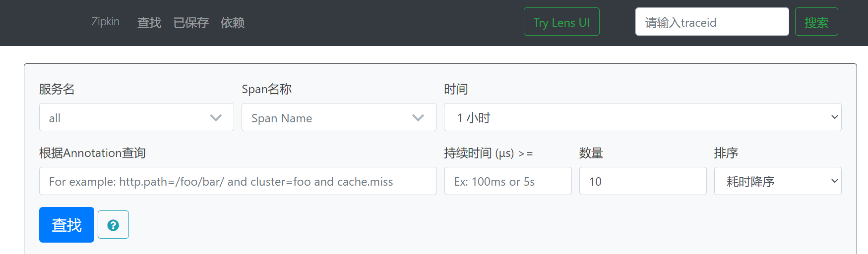Click the Zipkin brand link
This screenshot has height=254, width=868.
(105, 22)
